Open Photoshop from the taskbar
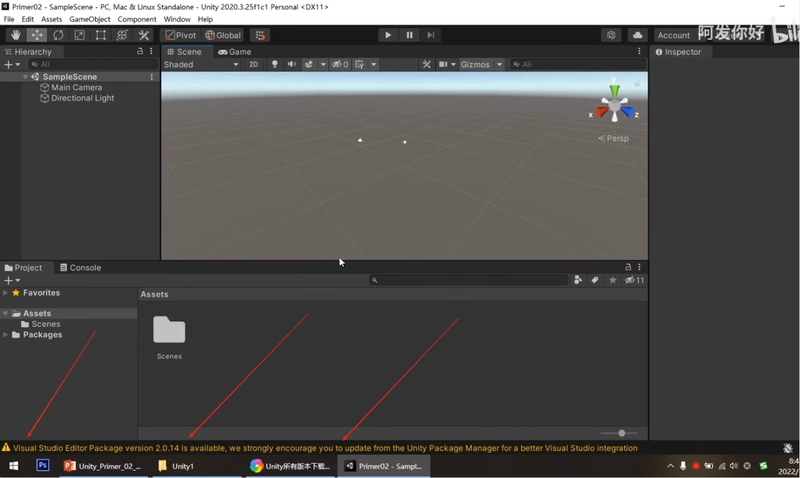 tap(43, 465)
